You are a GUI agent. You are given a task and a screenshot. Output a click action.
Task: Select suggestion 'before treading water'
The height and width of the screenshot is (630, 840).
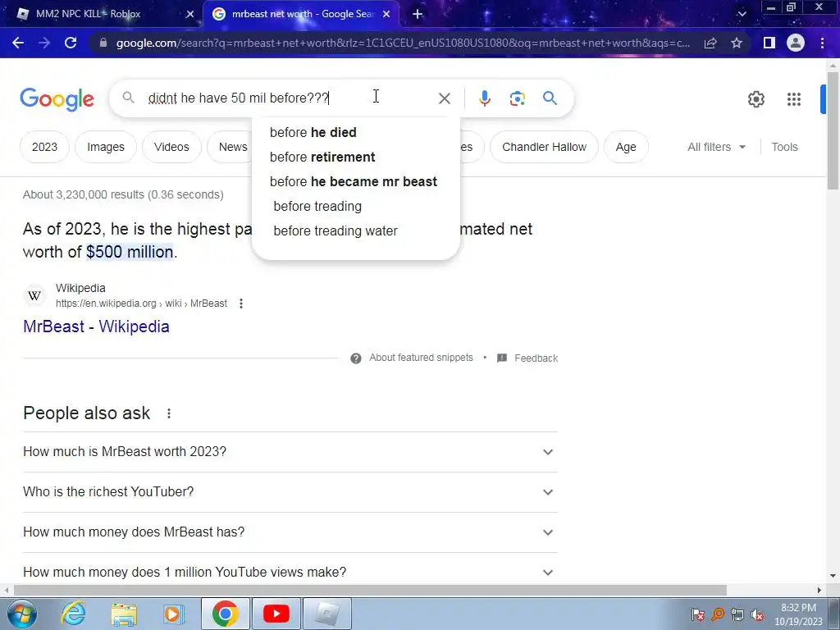click(356, 231)
